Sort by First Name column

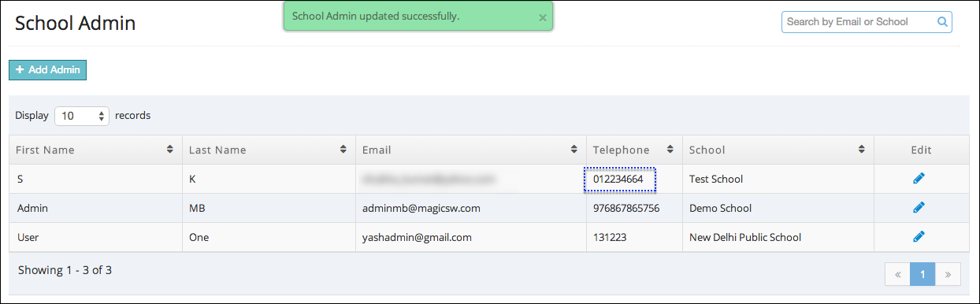(170, 150)
